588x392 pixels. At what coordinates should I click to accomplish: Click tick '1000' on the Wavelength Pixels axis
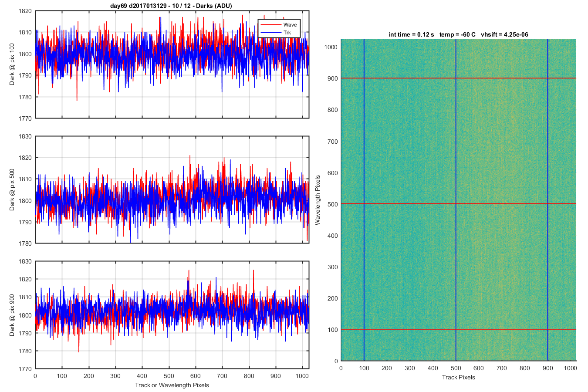click(x=331, y=47)
